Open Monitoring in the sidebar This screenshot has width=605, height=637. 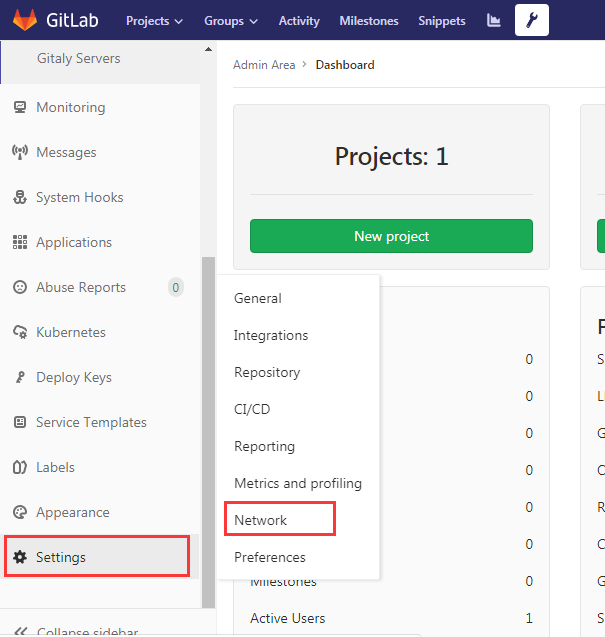click(70, 107)
